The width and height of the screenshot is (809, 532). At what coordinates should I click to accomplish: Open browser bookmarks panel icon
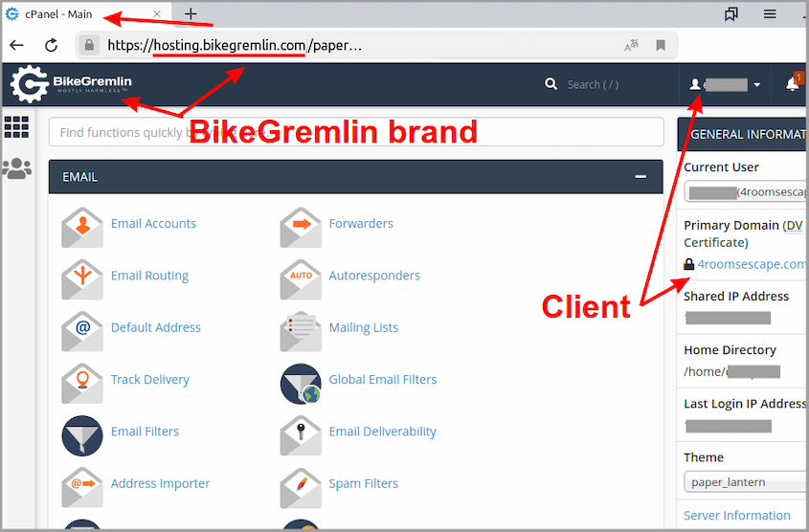click(731, 14)
